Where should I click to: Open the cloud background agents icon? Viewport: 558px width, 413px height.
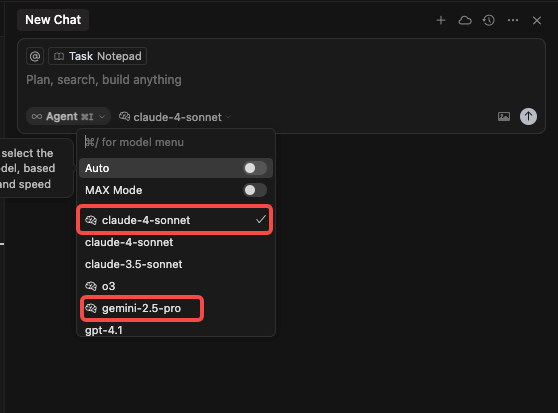[465, 20]
